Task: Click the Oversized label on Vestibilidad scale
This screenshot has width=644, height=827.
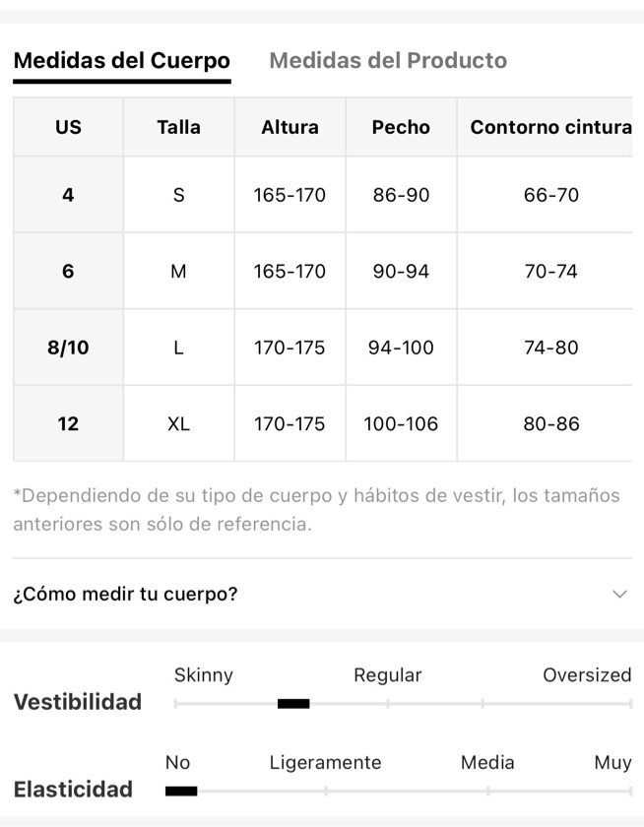Action: click(587, 675)
